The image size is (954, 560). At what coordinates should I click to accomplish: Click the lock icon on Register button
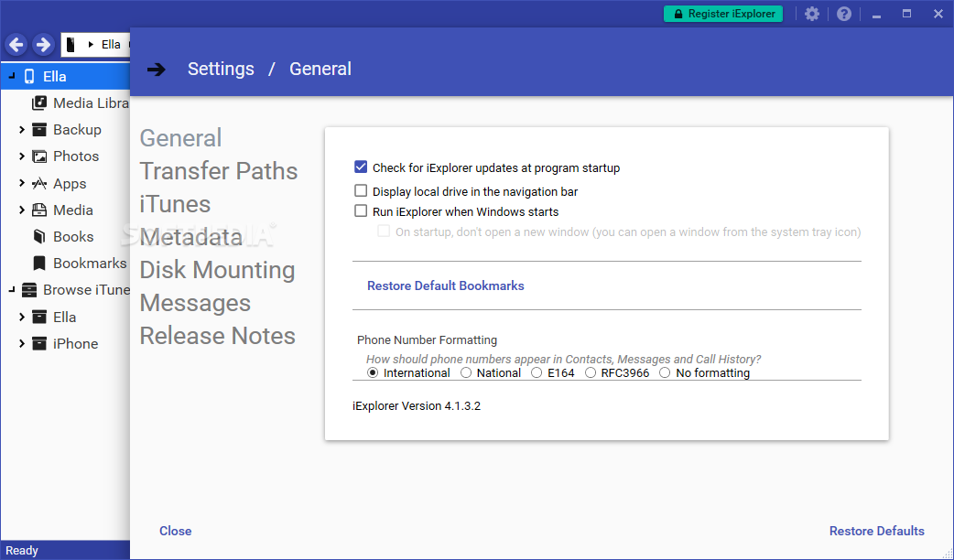click(677, 14)
